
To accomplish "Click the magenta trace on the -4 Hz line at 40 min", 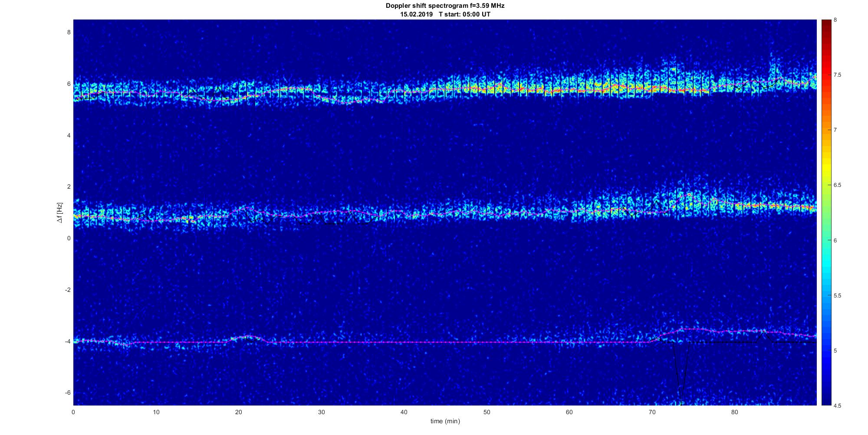I will 404,342.
